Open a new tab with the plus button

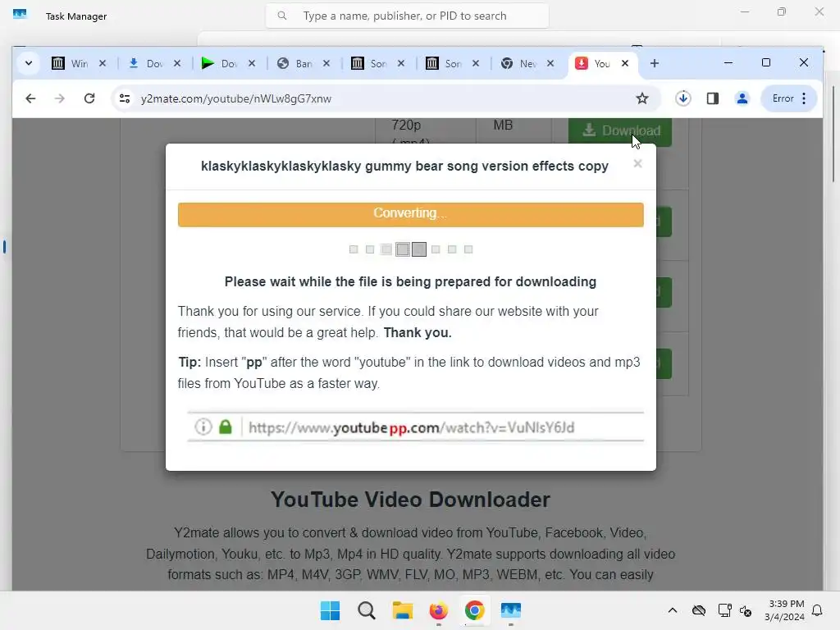pyautogui.click(x=654, y=63)
